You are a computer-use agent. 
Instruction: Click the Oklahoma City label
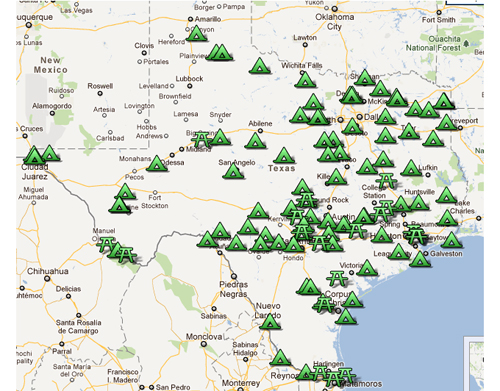334,22
